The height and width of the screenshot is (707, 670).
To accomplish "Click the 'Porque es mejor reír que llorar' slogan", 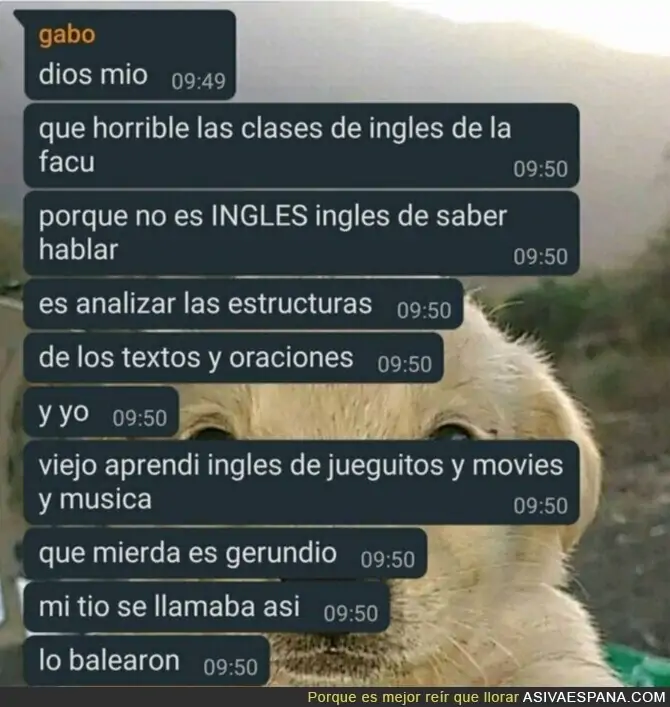I will click(413, 697).
